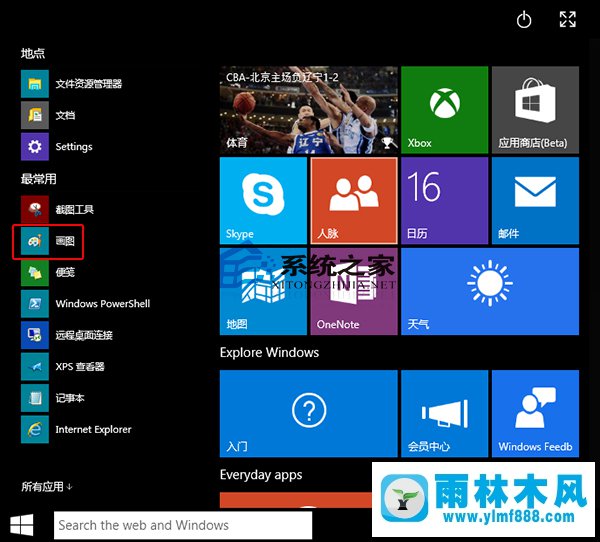Expand 所有应用 all apps list
600x542 pixels.
tap(47, 486)
